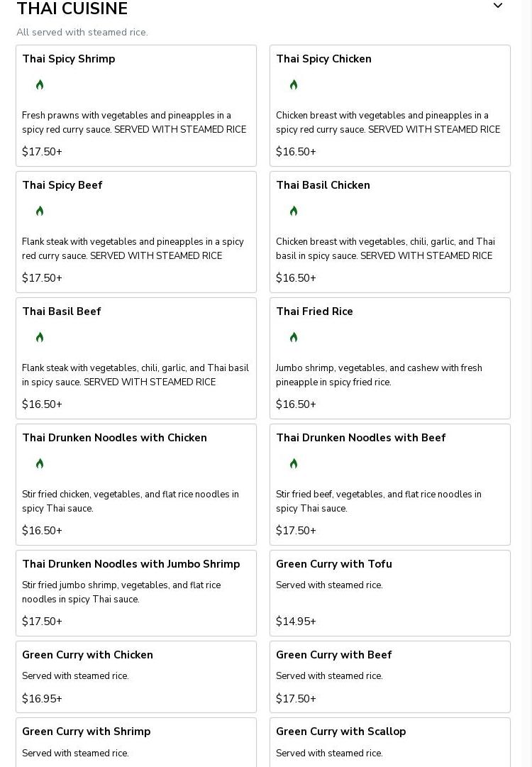Open Thai Basil Chicken item title
This screenshot has width=532, height=767.
(323, 185)
